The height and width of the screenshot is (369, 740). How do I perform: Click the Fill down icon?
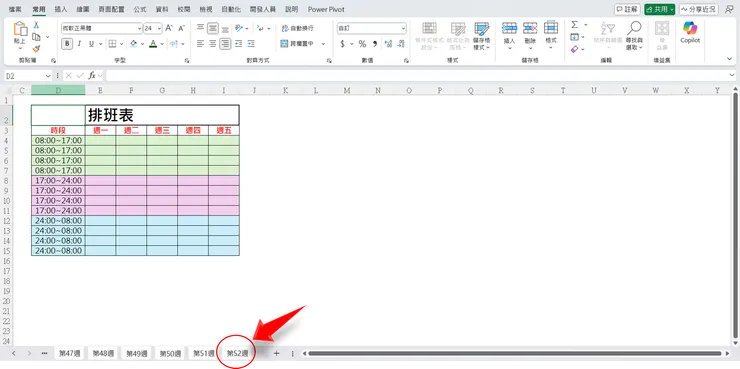[574, 37]
